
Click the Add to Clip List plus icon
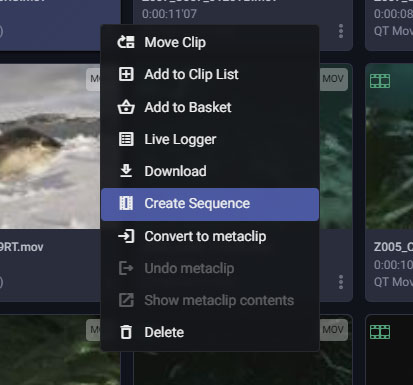[x=126, y=74]
